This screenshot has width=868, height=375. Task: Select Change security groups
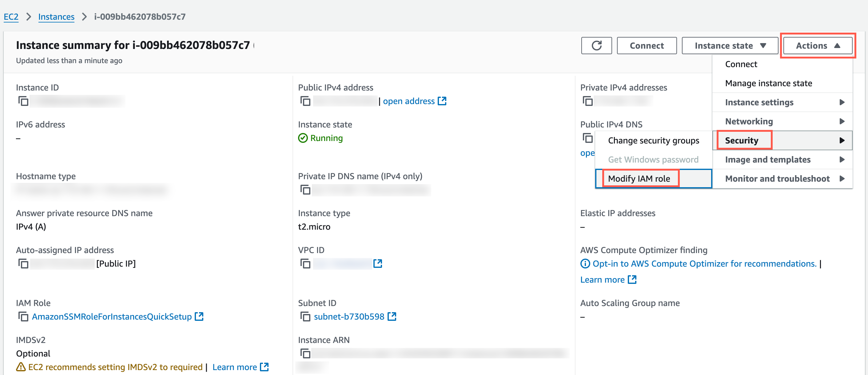(x=653, y=140)
